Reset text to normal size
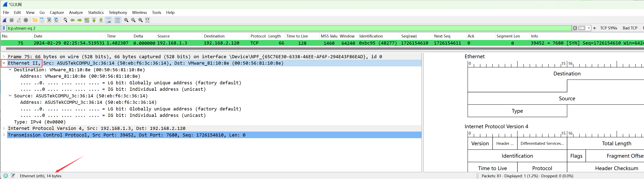 [x=141, y=20]
